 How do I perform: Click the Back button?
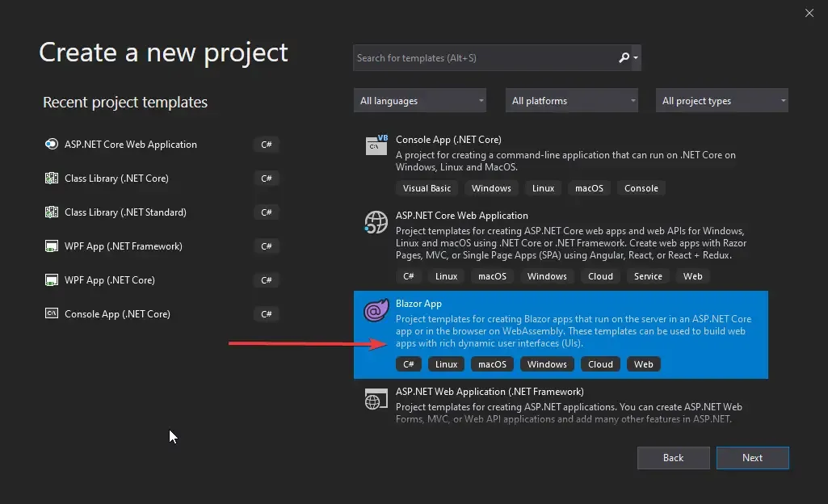click(673, 457)
